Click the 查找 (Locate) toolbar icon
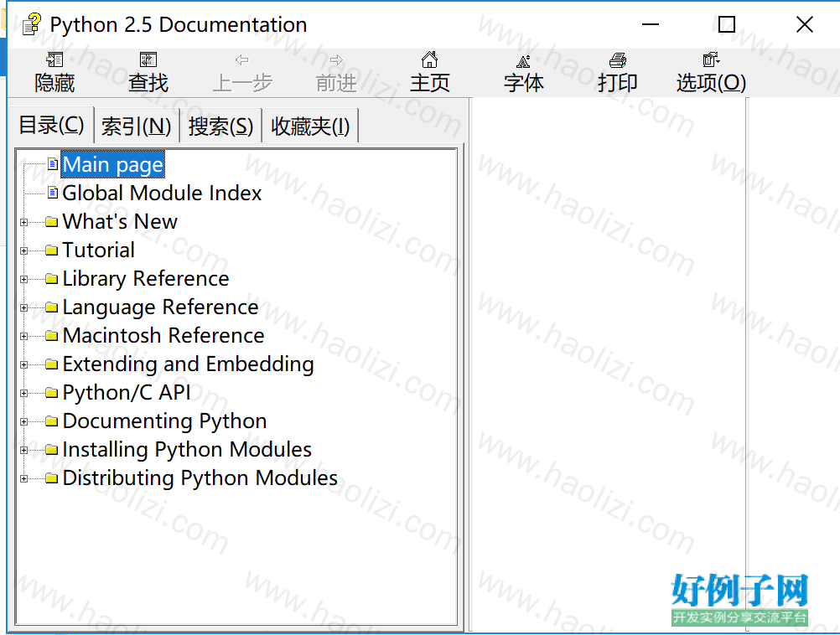The width and height of the screenshot is (840, 635). [148, 59]
